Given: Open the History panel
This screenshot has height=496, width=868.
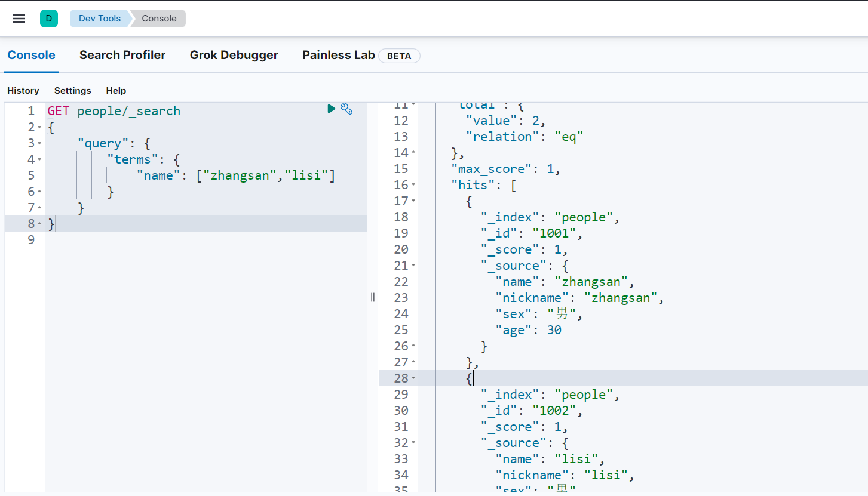Looking at the screenshot, I should (x=23, y=91).
